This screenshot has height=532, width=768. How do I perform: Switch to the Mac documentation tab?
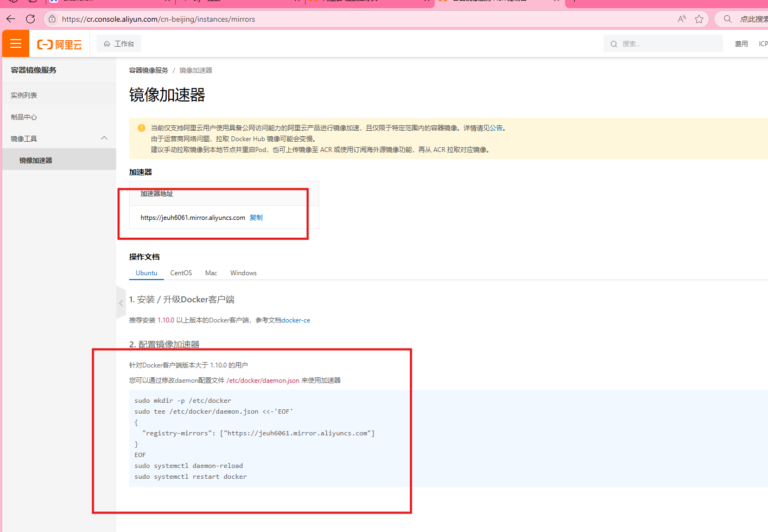(211, 273)
